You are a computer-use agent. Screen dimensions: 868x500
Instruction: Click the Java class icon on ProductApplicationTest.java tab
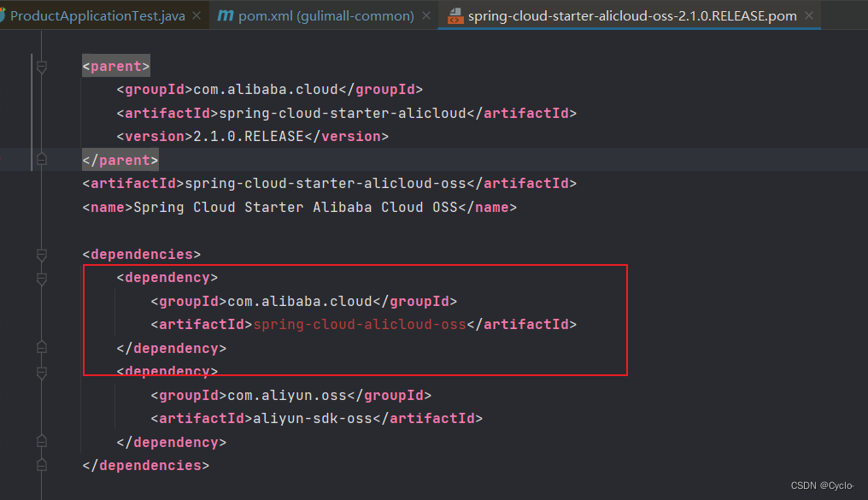(7, 15)
